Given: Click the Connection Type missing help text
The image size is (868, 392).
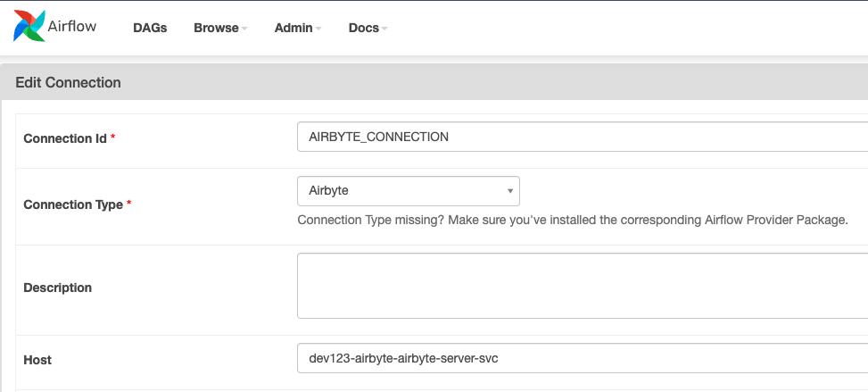Looking at the screenshot, I should [x=573, y=221].
